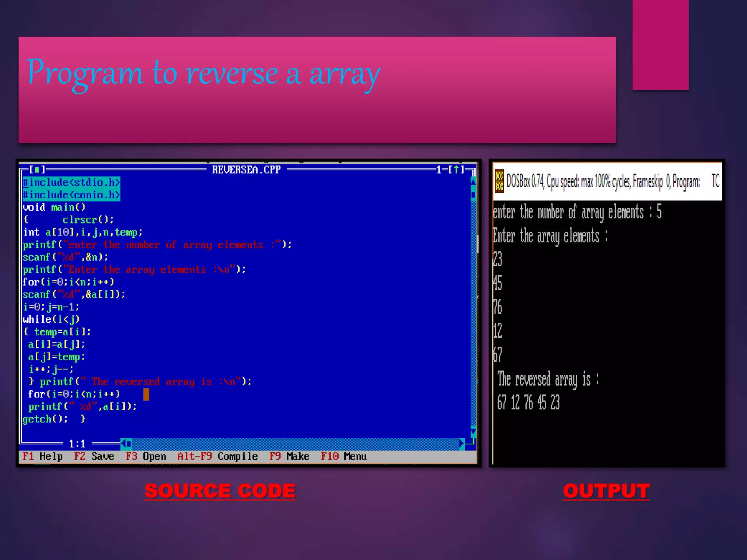Click the horizontal scrollbar track
Image resolution: width=747 pixels, height=560 pixels.
[295, 443]
